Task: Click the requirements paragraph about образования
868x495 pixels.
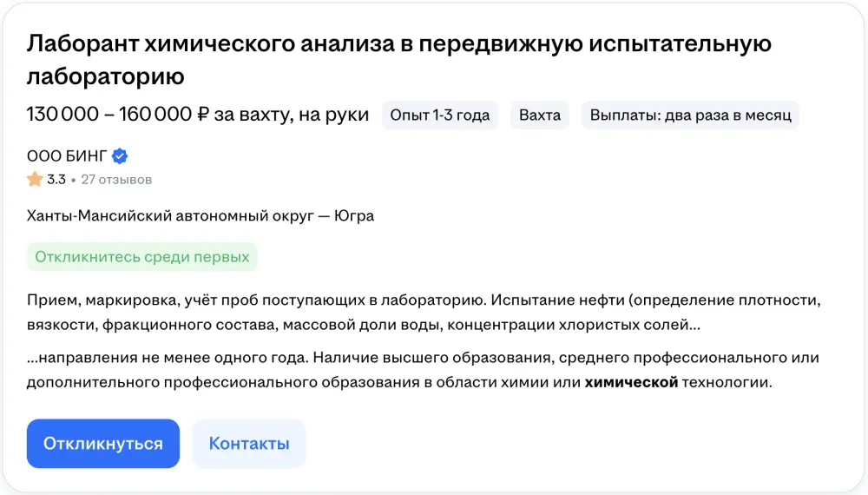Action: pyautogui.click(x=423, y=370)
